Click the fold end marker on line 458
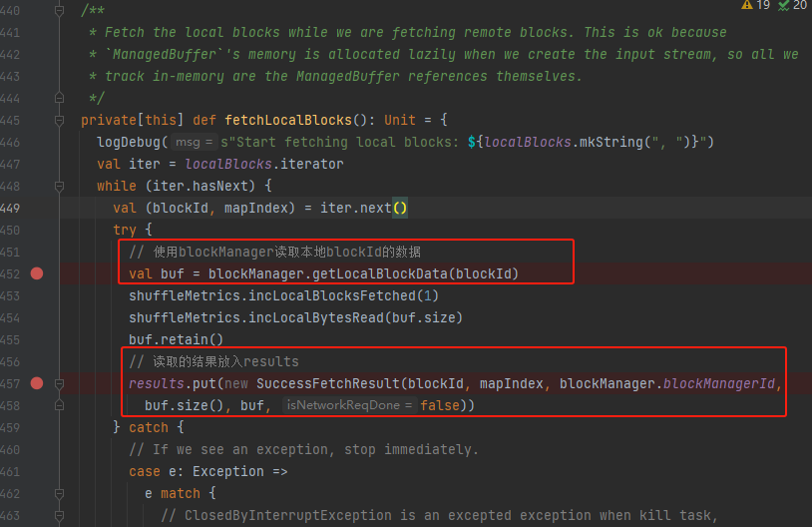This screenshot has width=812, height=527. (60, 406)
